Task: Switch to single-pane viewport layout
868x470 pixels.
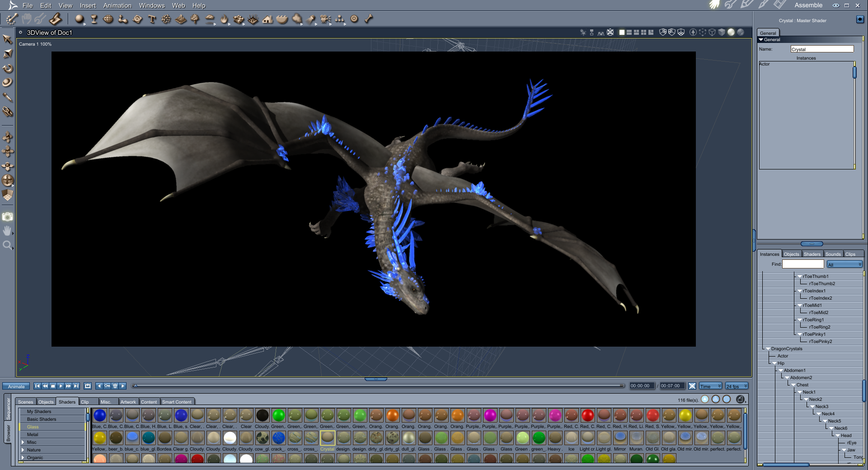Action: point(622,33)
